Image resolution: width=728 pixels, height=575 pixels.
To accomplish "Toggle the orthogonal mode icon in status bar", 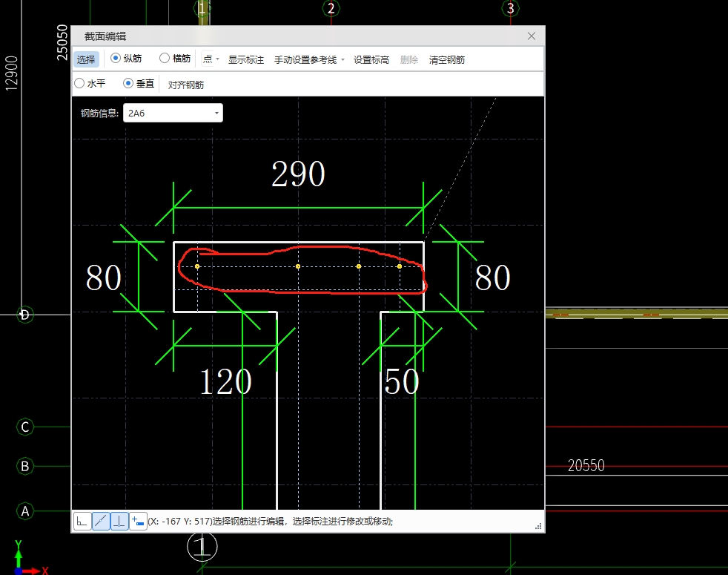I will (82, 522).
